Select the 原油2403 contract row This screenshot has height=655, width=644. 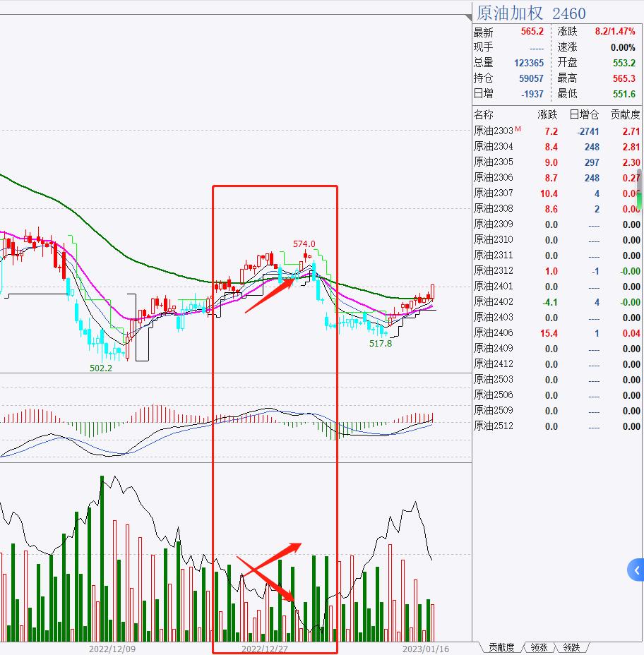(556, 318)
